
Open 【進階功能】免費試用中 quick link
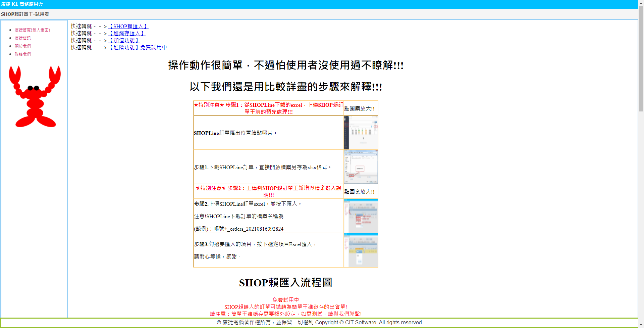click(x=137, y=47)
